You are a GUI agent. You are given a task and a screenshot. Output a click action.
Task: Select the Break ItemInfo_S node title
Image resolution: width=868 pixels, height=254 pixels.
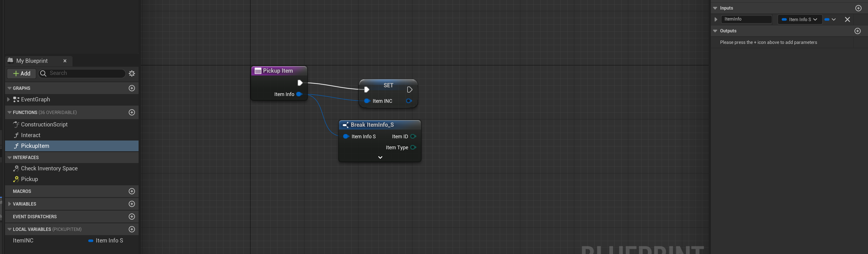tap(372, 125)
